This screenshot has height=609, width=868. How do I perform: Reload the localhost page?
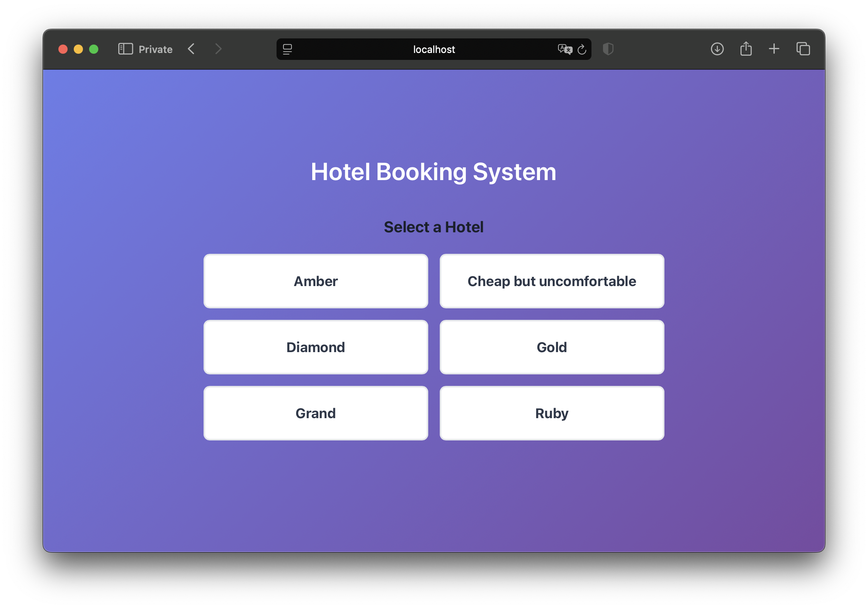(x=582, y=49)
